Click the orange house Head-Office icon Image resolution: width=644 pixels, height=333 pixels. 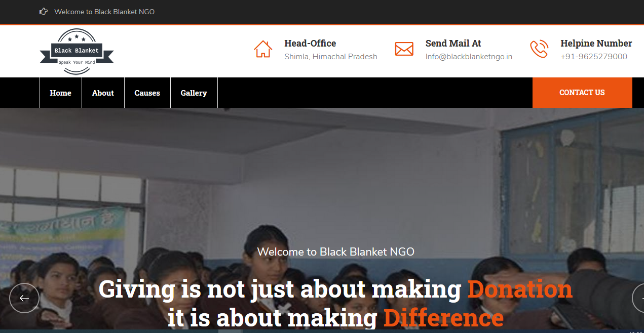[x=263, y=49]
